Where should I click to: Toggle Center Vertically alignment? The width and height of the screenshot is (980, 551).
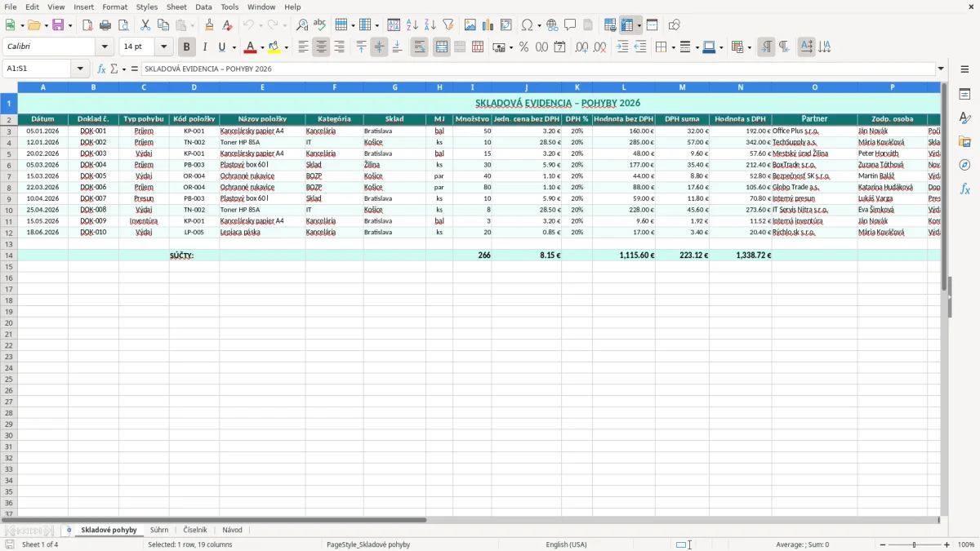pos(379,47)
